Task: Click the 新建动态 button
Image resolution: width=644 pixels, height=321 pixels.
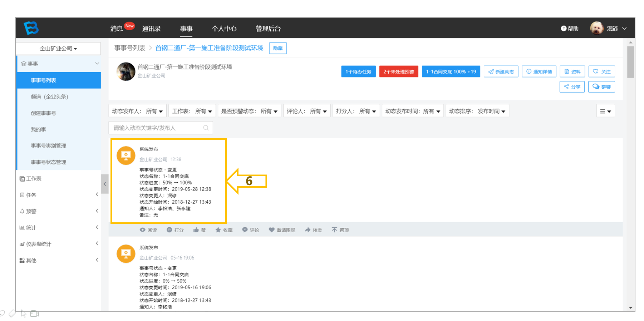Action: [x=501, y=71]
